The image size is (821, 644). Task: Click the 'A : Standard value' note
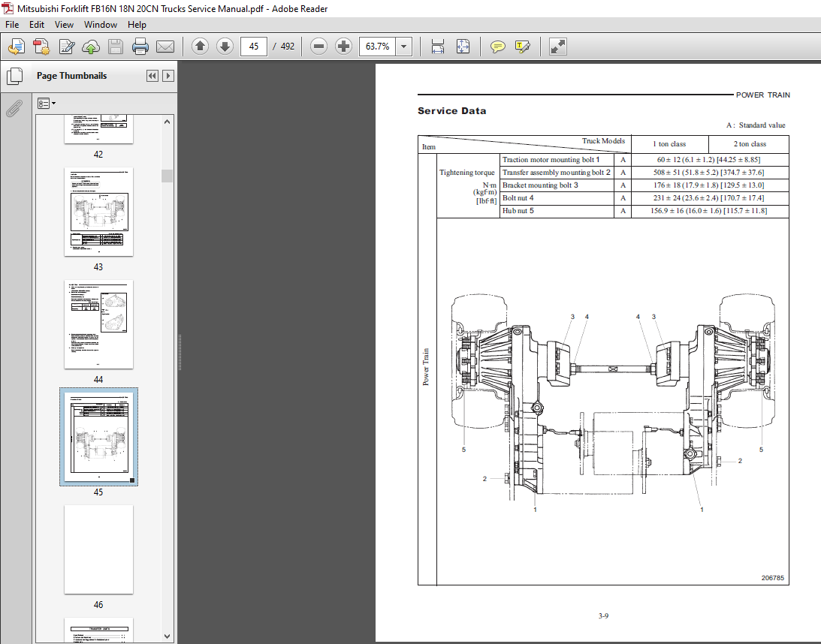coord(756,125)
